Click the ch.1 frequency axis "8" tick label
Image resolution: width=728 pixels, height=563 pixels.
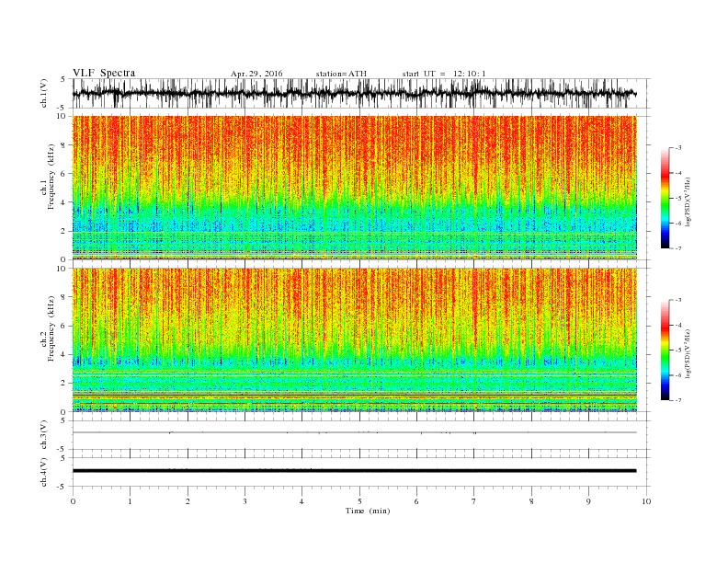[64, 145]
